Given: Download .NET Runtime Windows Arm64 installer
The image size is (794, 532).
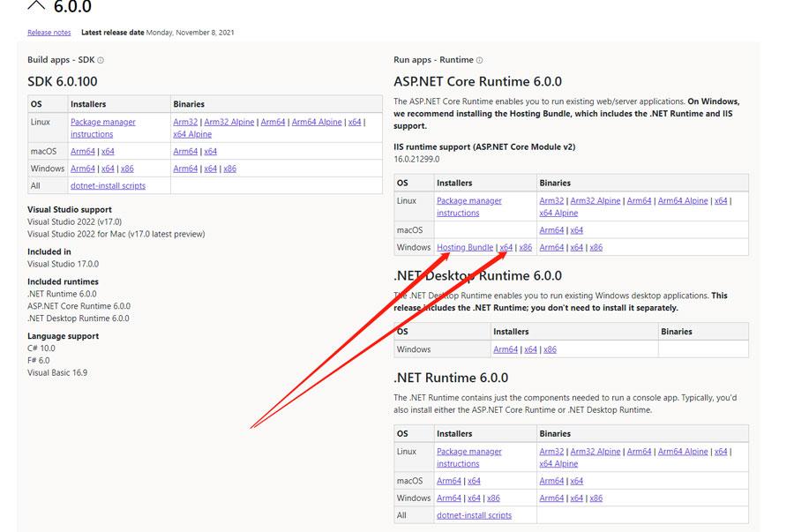Looking at the screenshot, I should pyautogui.click(x=449, y=498).
